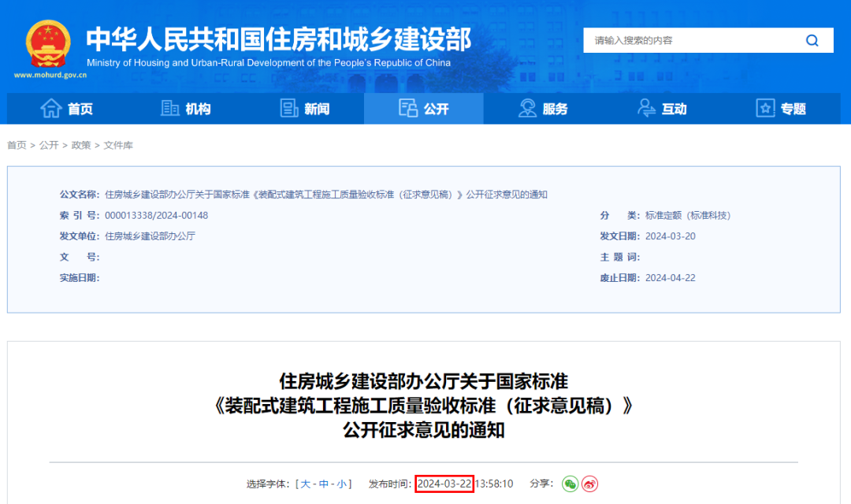Viewport: 851px width, 504px height.
Task: Click the exchange icon beside 互动
Action: (x=646, y=109)
